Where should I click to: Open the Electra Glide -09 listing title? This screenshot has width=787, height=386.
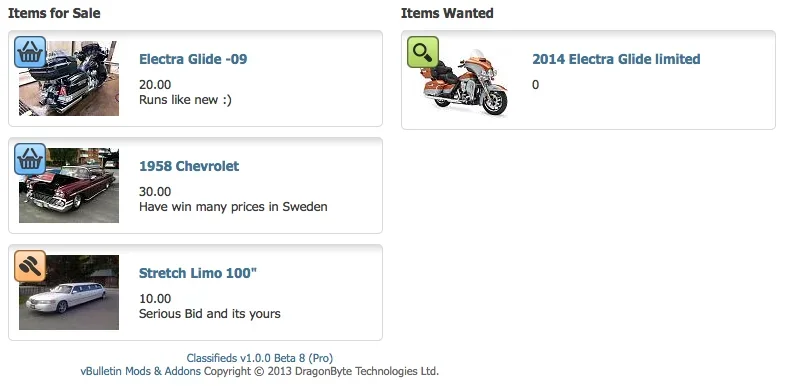(x=193, y=59)
